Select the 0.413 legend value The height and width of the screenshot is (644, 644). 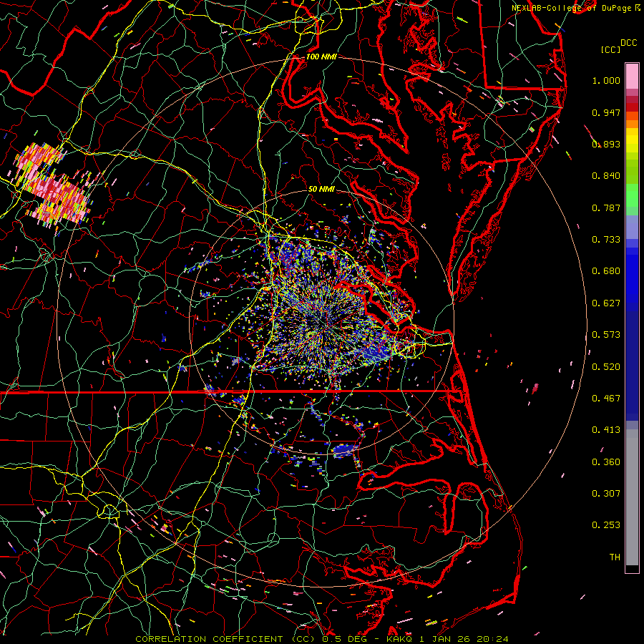coord(606,430)
